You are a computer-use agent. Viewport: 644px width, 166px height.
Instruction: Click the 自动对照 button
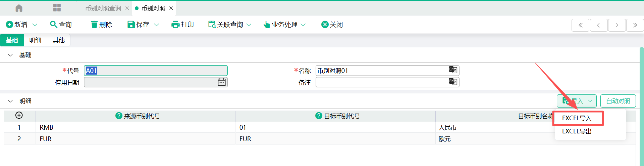click(618, 101)
